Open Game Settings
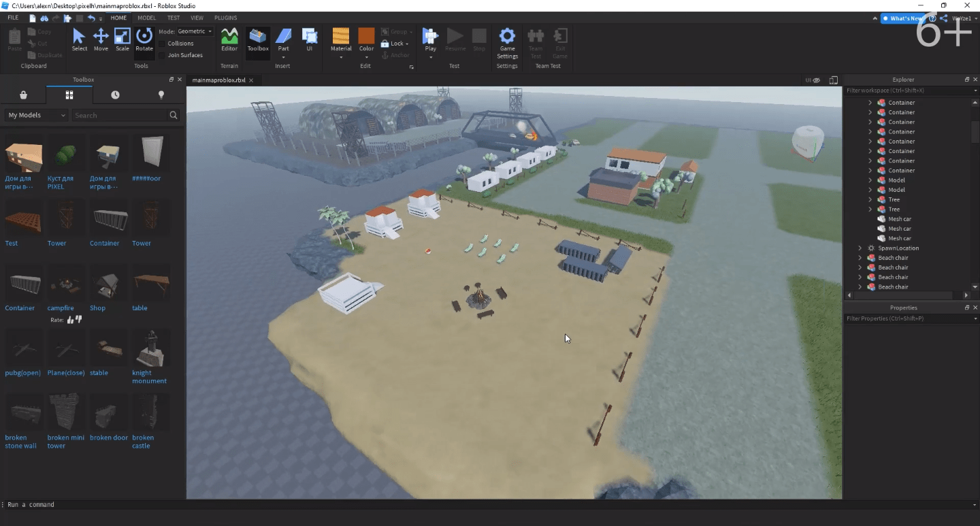This screenshot has width=980, height=526. (x=507, y=41)
